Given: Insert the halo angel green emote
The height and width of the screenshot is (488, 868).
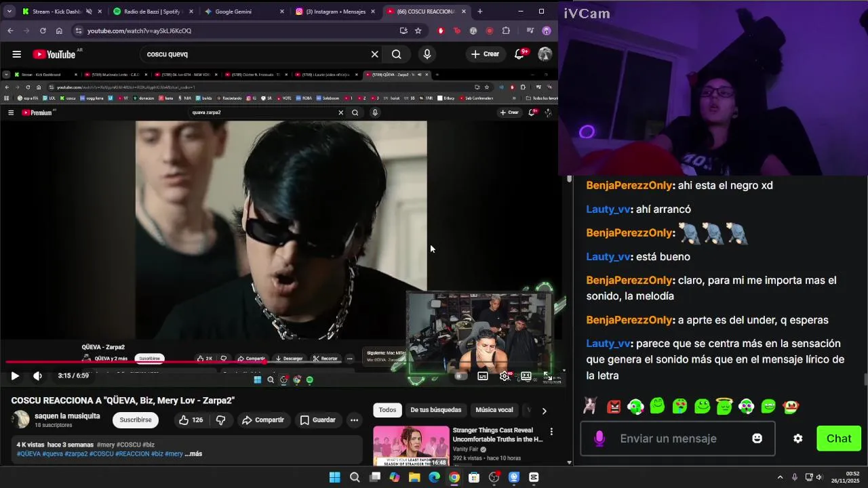Looking at the screenshot, I should 724,407.
